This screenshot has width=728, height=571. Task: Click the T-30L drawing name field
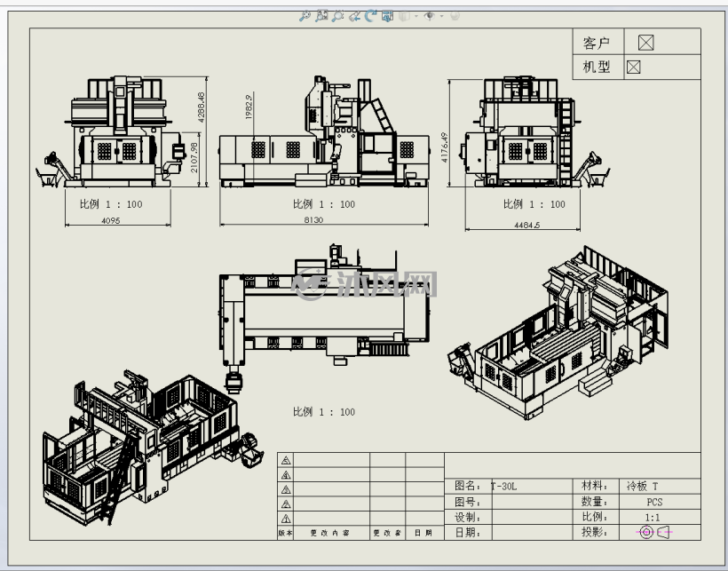click(x=532, y=486)
